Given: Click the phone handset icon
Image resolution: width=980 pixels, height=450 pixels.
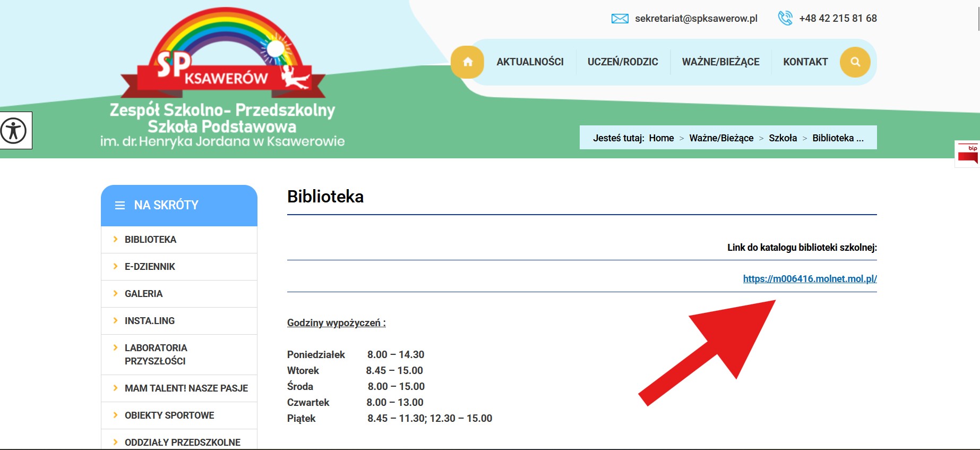Looking at the screenshot, I should click(785, 19).
